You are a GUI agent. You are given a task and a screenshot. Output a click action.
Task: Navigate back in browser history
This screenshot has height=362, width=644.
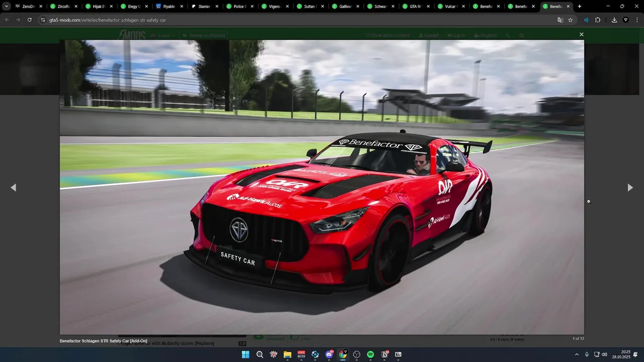point(7,20)
